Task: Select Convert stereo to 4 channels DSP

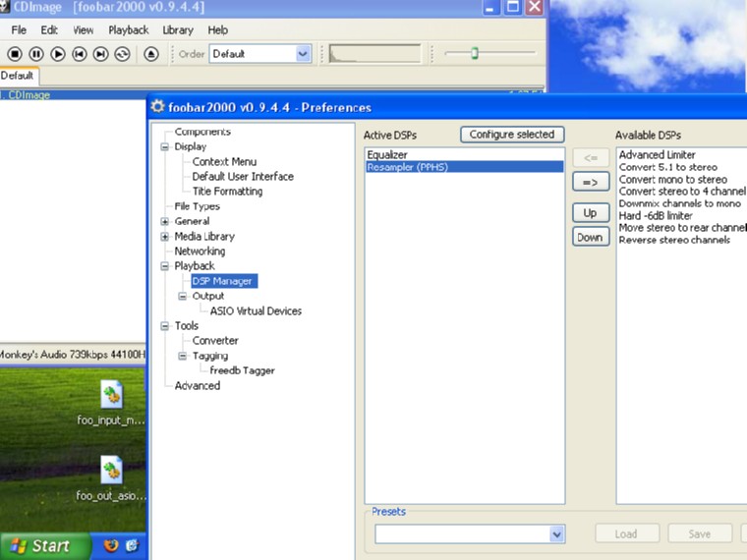Action: point(682,192)
